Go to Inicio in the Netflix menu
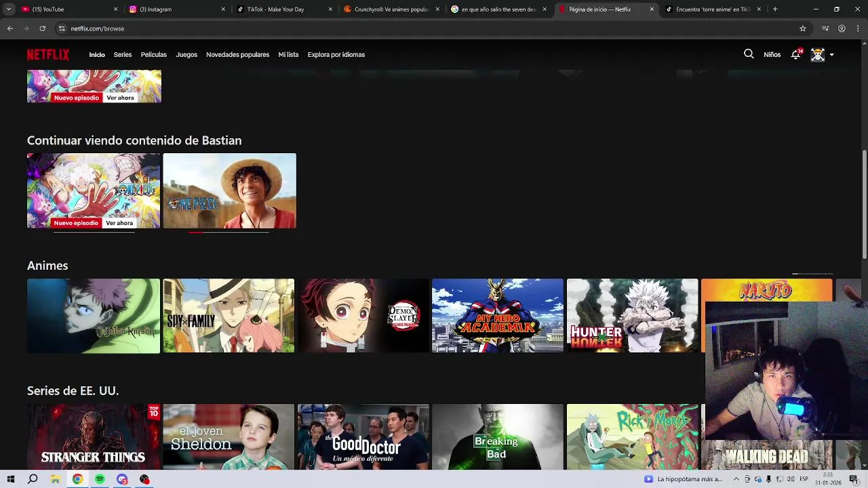The image size is (868, 488). tap(97, 55)
